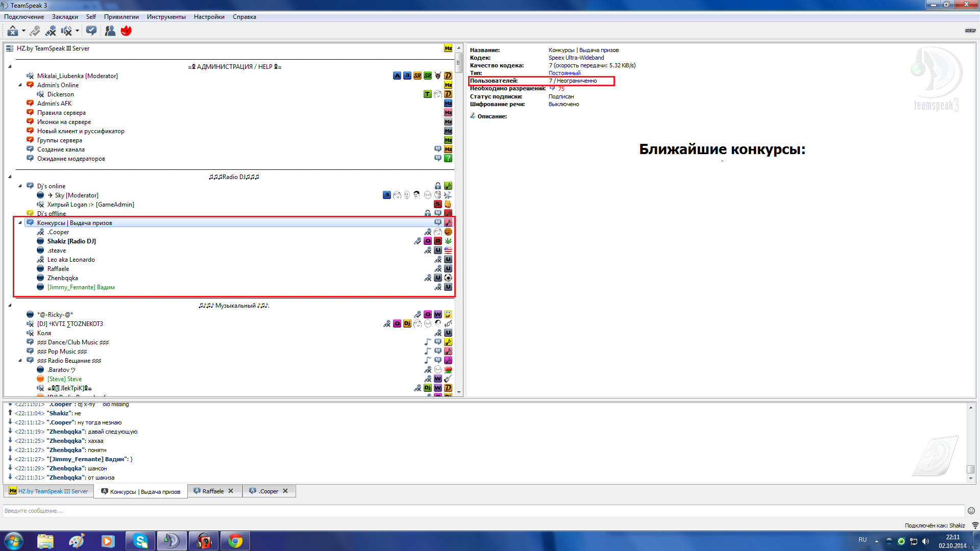Select the Admin's AFK channel

coord(54,104)
